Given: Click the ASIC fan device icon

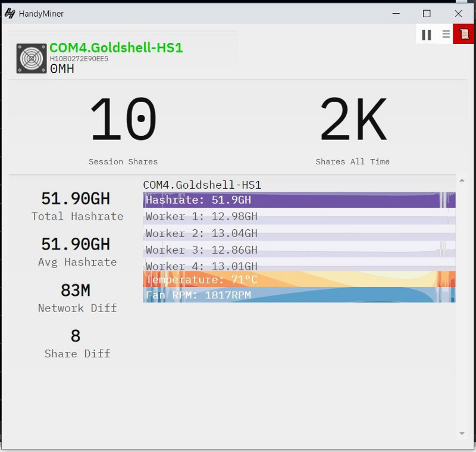Looking at the screenshot, I should (32, 58).
